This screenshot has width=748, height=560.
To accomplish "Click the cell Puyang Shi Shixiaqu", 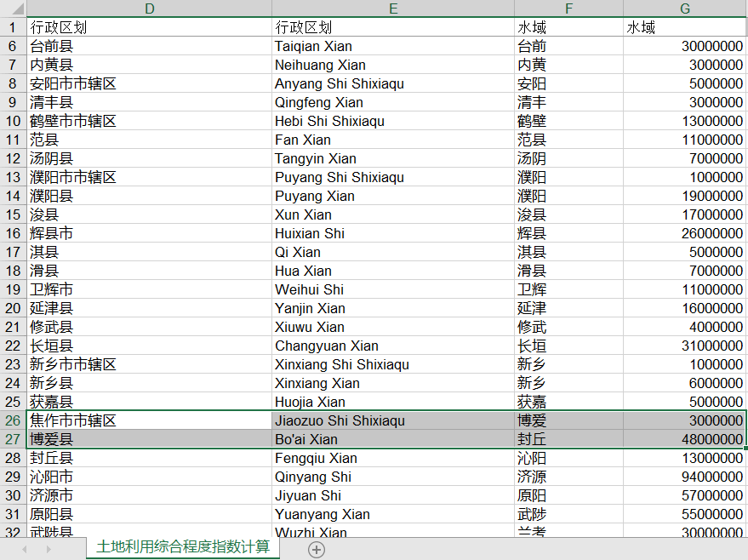I will point(393,177).
